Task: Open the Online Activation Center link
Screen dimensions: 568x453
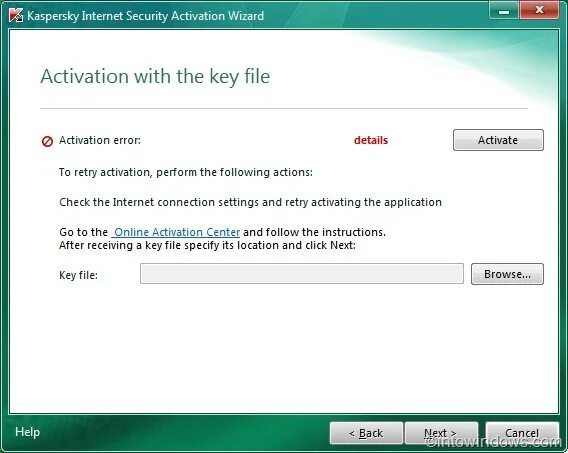Action: coord(176,232)
